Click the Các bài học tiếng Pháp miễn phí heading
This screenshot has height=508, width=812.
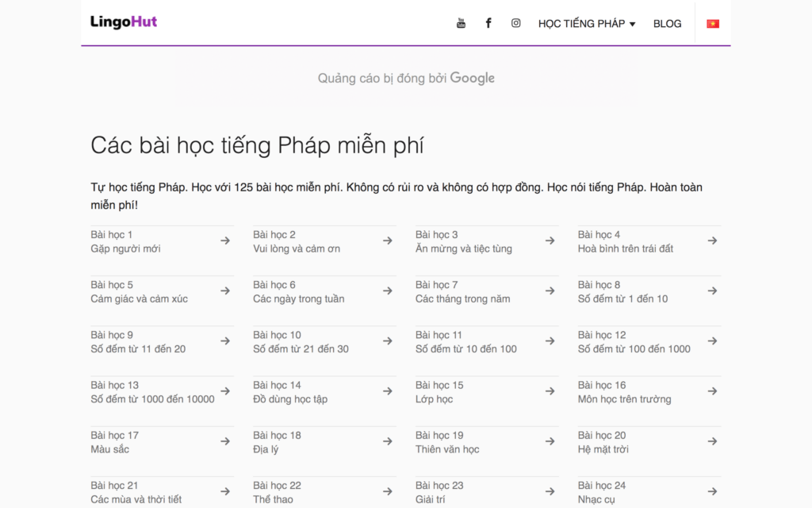[257, 146]
